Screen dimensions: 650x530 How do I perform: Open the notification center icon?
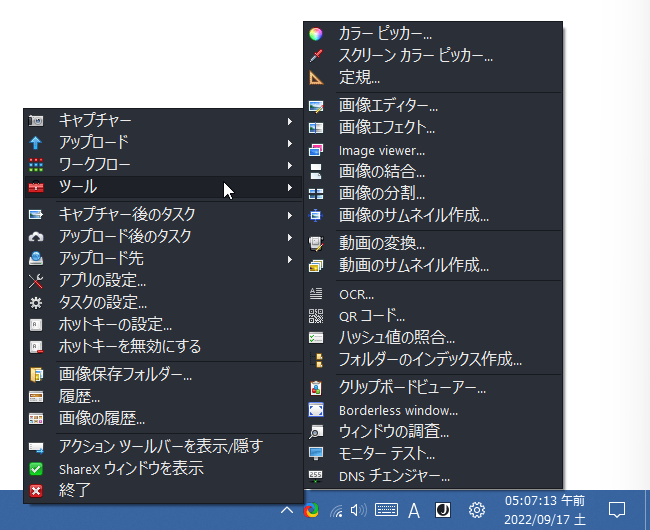click(x=617, y=510)
